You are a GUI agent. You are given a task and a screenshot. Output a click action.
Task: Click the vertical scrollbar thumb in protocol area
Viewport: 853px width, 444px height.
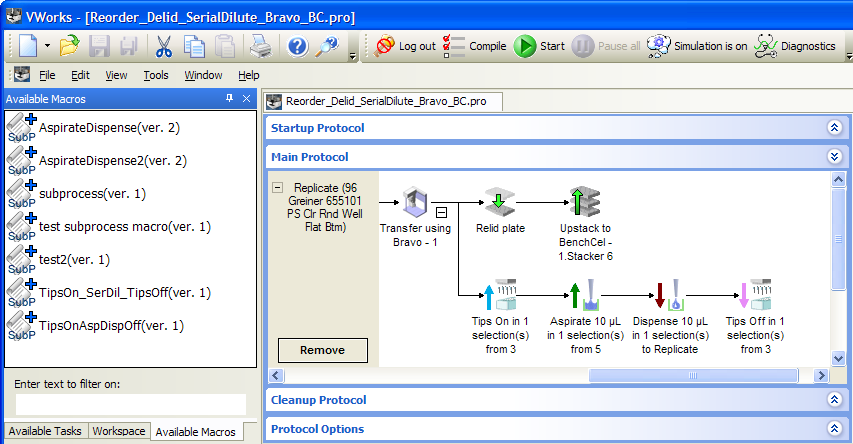coord(838,239)
